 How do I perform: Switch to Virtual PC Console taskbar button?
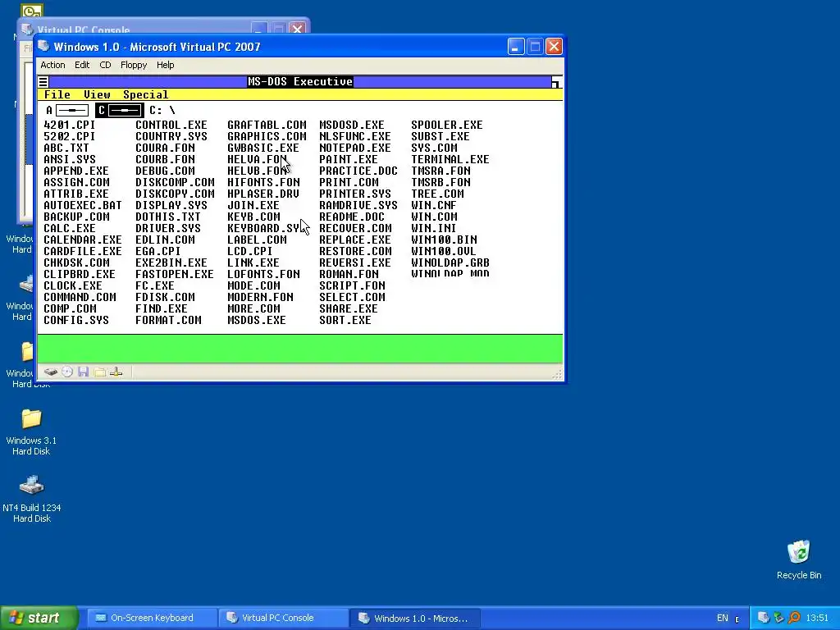point(283,618)
